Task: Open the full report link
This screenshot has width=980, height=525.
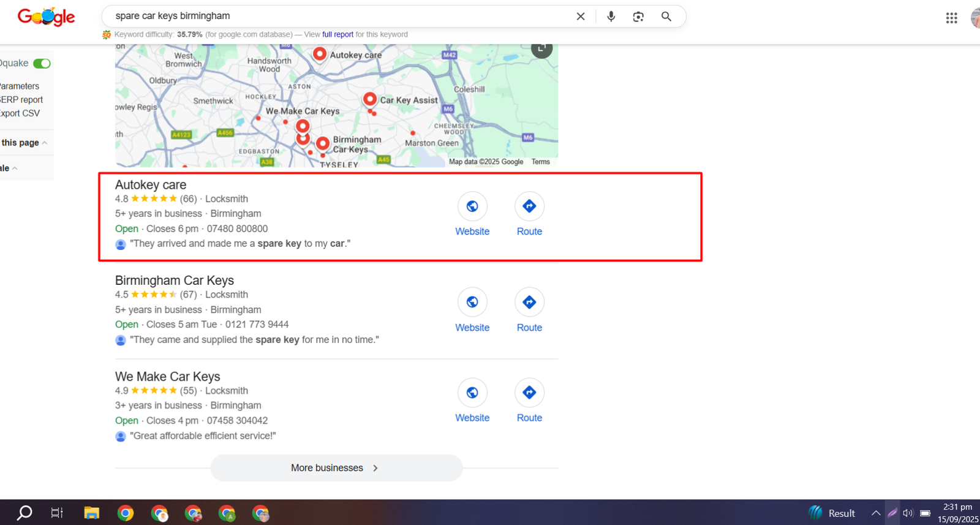Action: (x=337, y=34)
